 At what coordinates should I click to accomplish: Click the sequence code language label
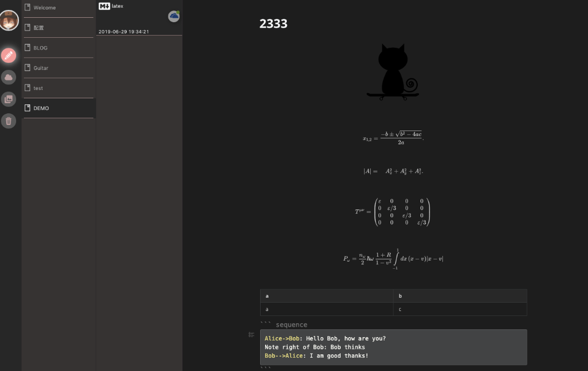(x=291, y=325)
